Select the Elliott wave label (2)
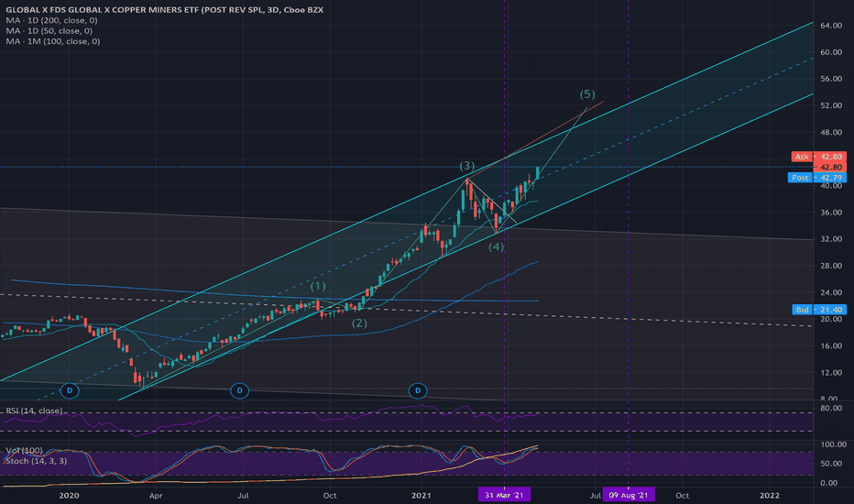Viewport: 854px width, 504px height. 359,323
